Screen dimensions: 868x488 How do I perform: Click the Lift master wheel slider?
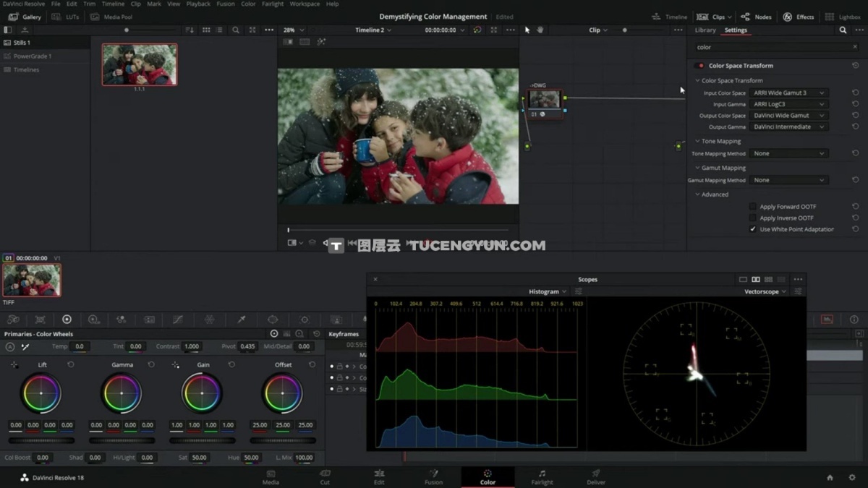41,440
